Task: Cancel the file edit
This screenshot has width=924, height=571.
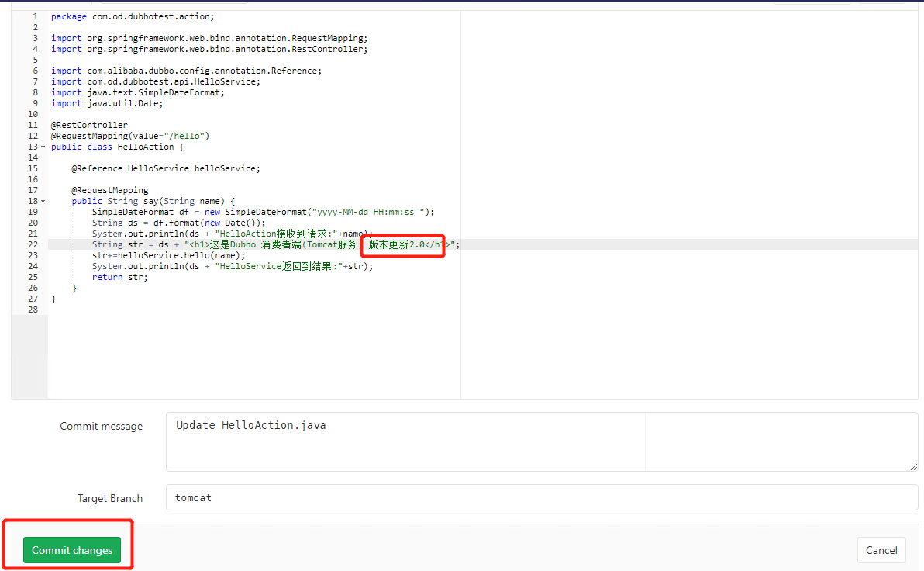Action: pyautogui.click(x=881, y=550)
